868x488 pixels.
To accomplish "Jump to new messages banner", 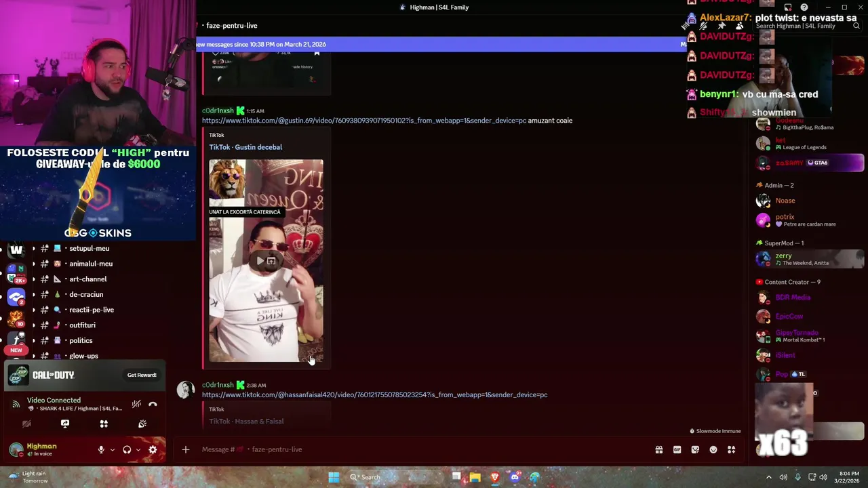I will (441, 44).
